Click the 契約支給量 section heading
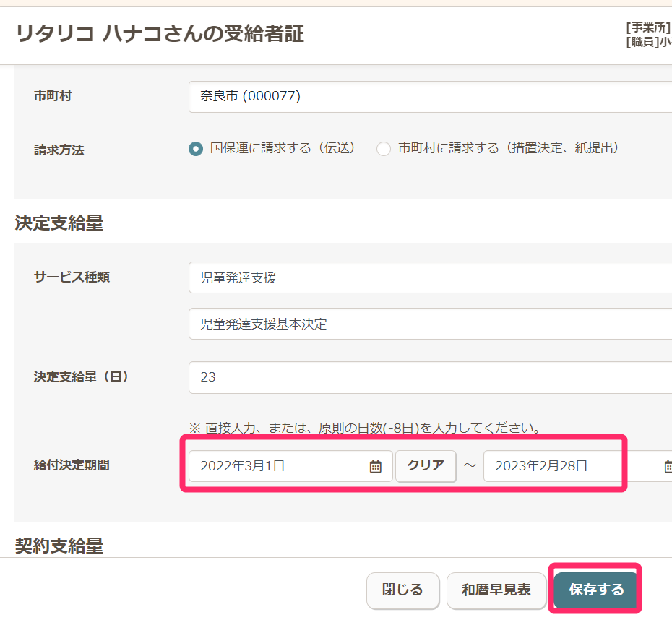 pyautogui.click(x=59, y=546)
